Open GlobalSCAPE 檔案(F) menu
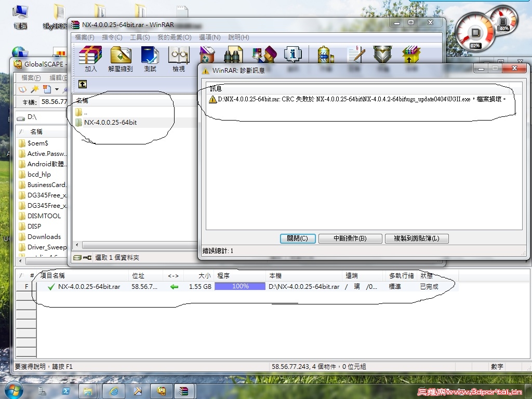This screenshot has height=399, width=532. (x=31, y=78)
